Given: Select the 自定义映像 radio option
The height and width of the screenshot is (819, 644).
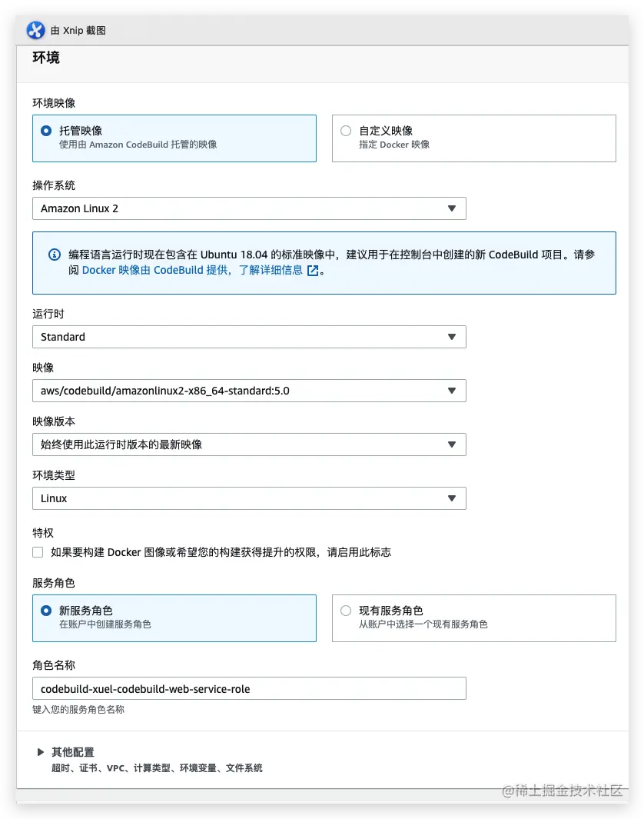Looking at the screenshot, I should [346, 131].
